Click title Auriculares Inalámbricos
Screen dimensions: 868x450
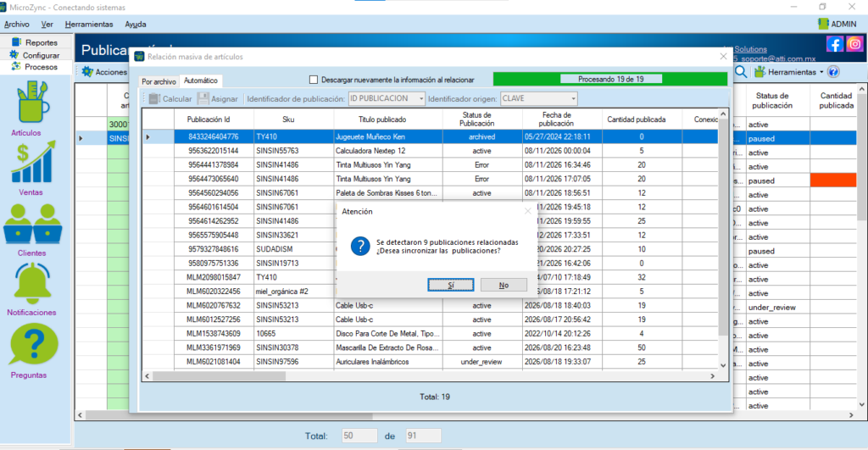point(388,362)
